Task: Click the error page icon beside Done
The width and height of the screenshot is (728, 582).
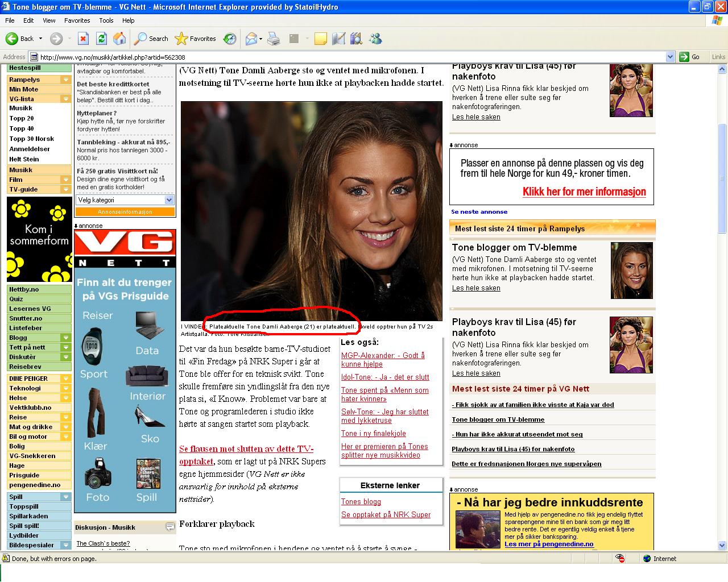Action: (6, 559)
